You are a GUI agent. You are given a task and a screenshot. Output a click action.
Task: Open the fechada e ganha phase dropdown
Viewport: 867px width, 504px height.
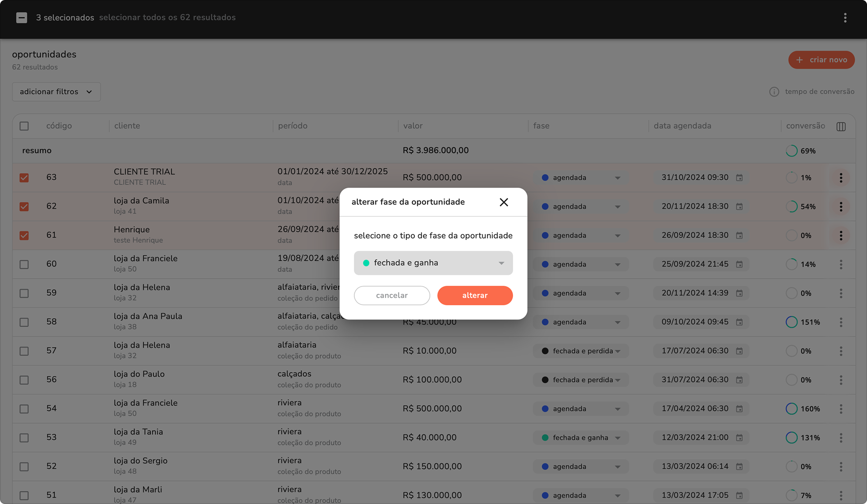point(433,263)
